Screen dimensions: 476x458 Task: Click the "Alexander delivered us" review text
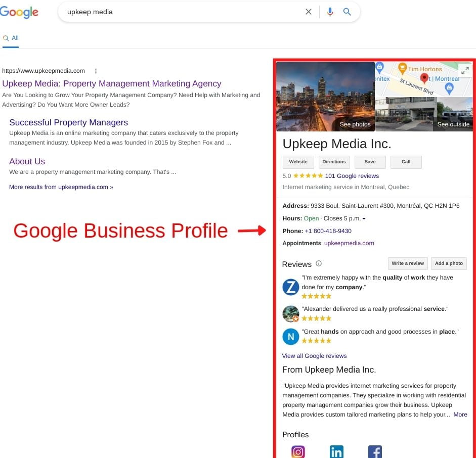coord(375,309)
